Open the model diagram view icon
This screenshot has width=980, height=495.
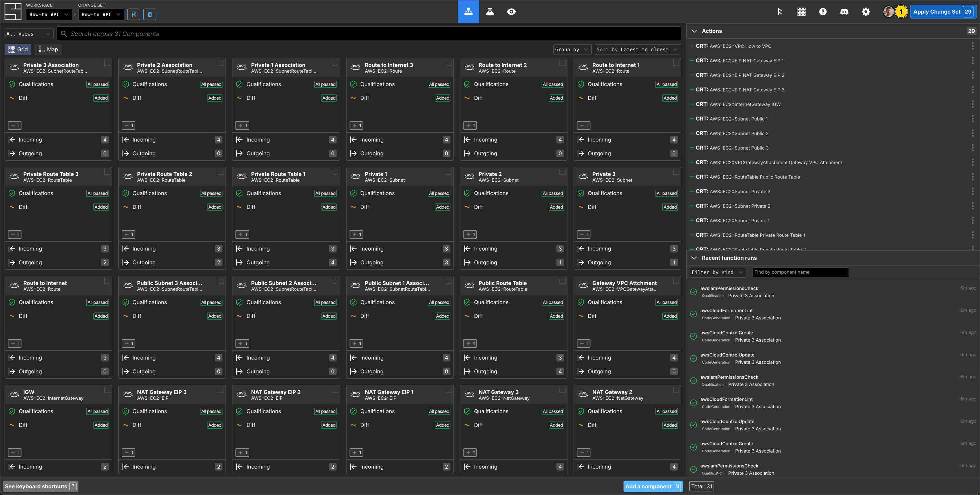[468, 11]
